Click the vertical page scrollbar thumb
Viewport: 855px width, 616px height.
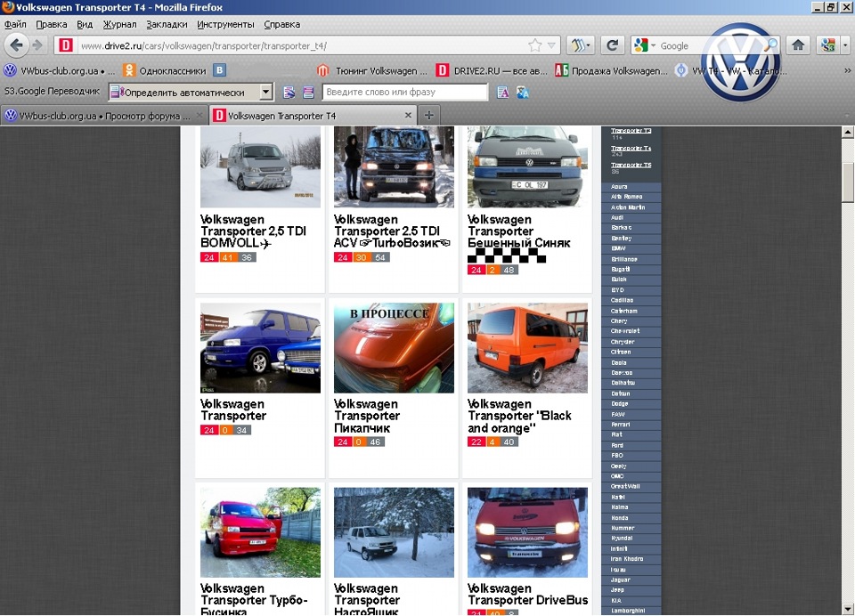(x=847, y=182)
